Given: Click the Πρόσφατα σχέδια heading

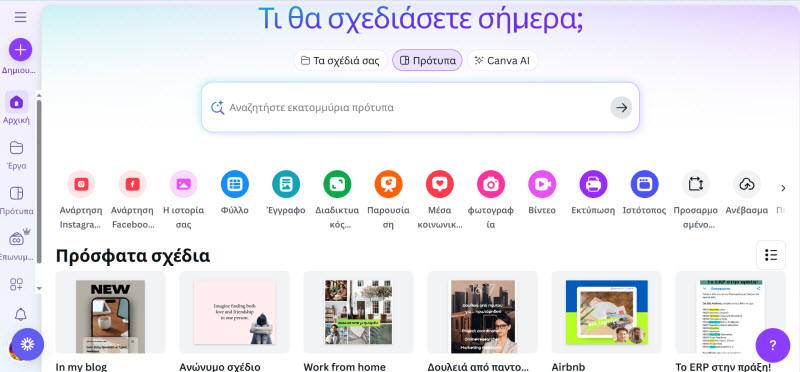Looking at the screenshot, I should [x=133, y=256].
